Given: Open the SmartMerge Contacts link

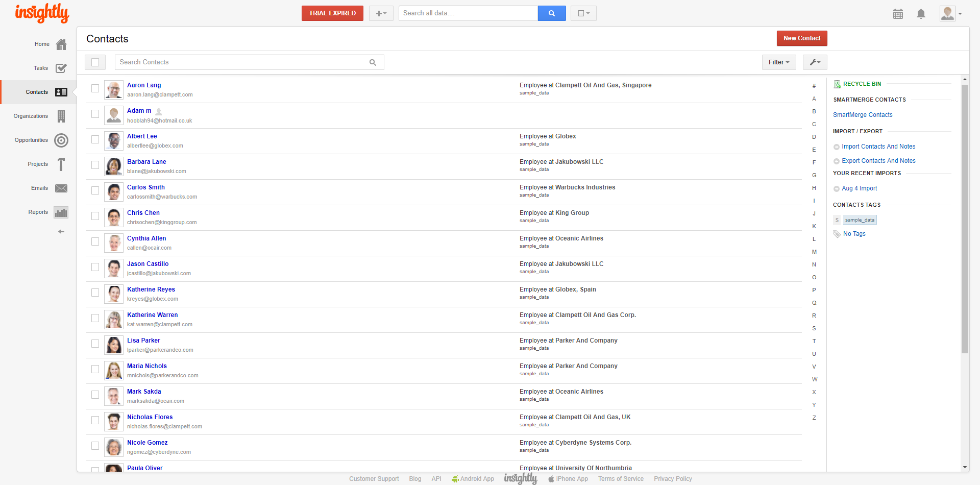Looking at the screenshot, I should coord(863,115).
